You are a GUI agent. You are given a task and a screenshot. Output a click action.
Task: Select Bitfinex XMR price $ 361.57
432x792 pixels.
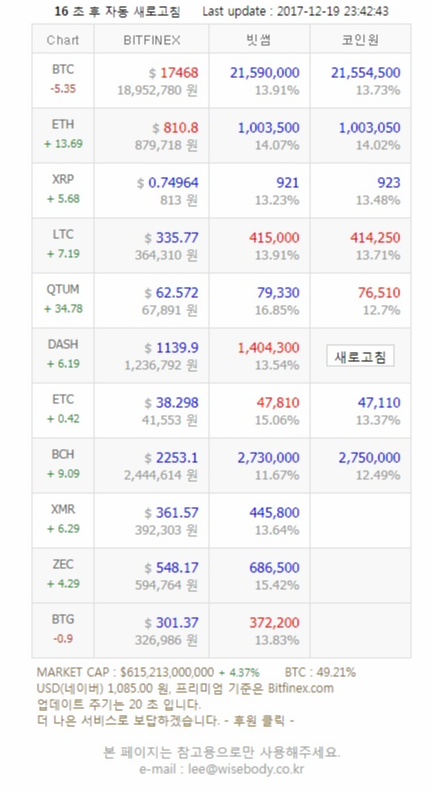click(x=171, y=513)
